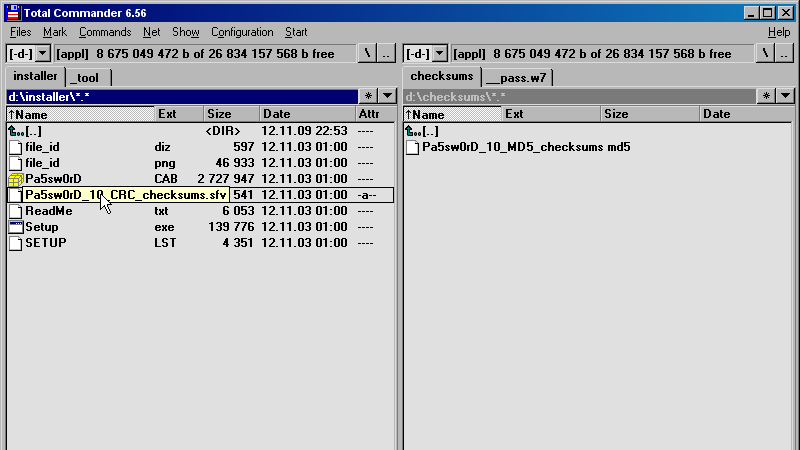The height and width of the screenshot is (450, 800).
Task: Click the left panel parent folder [..] icon
Action: click(16, 131)
